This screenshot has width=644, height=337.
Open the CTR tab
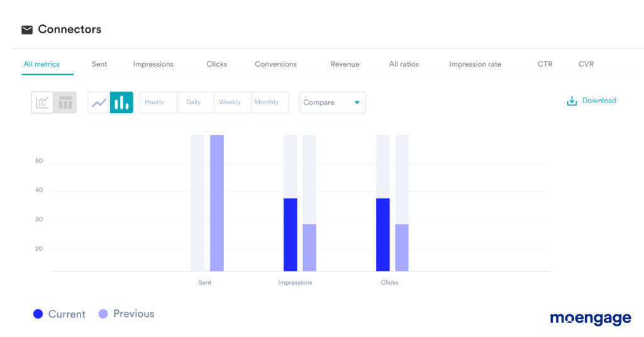[x=545, y=64]
